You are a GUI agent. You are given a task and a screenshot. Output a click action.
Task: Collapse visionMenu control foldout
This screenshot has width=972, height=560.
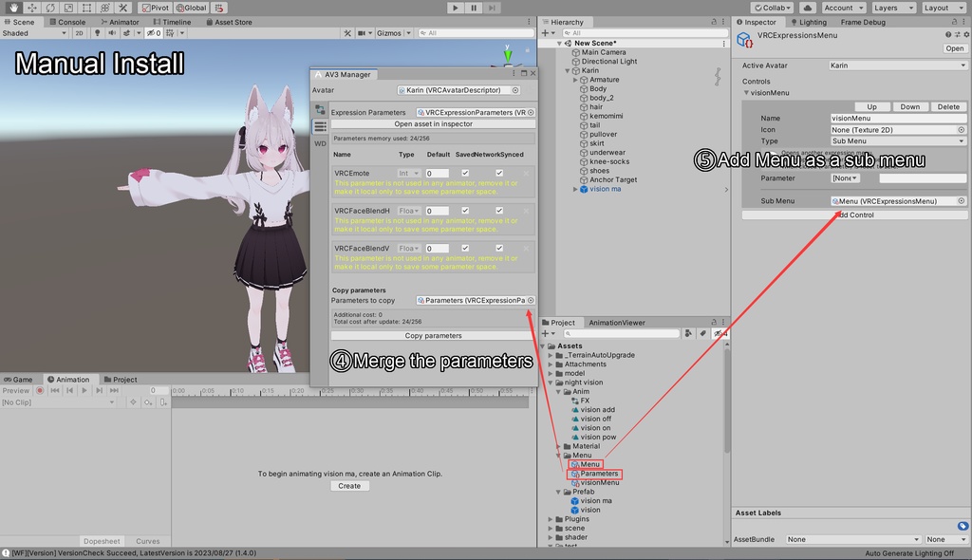[x=746, y=93]
